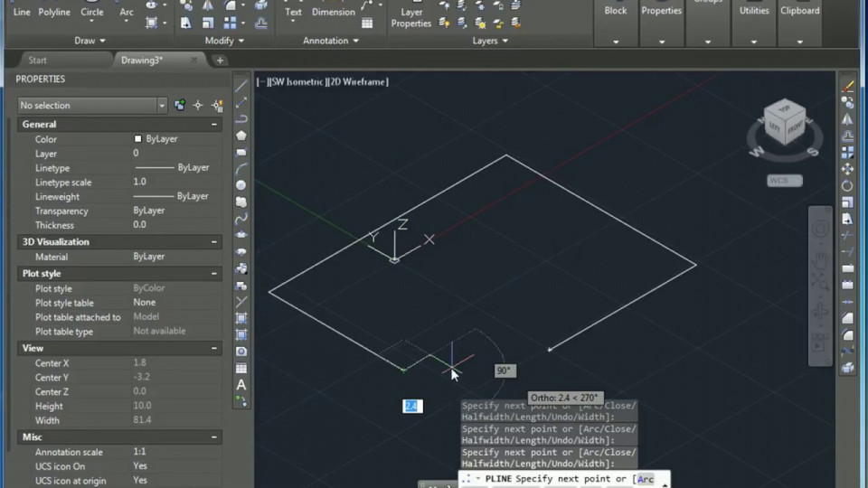Collapse the Plot style section
The height and width of the screenshot is (488, 868).
[x=214, y=273]
